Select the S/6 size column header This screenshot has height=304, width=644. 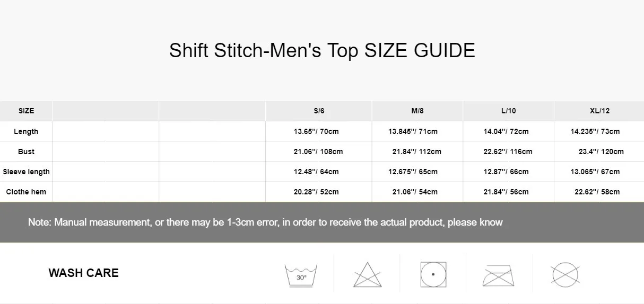[319, 111]
